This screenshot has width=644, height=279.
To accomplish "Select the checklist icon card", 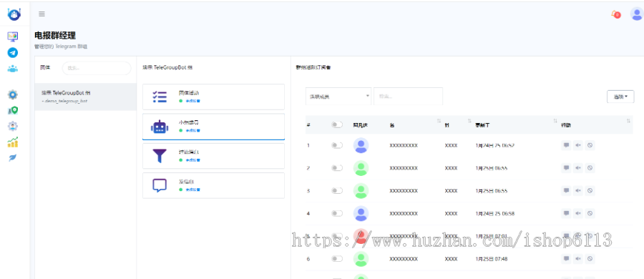I will [x=213, y=97].
